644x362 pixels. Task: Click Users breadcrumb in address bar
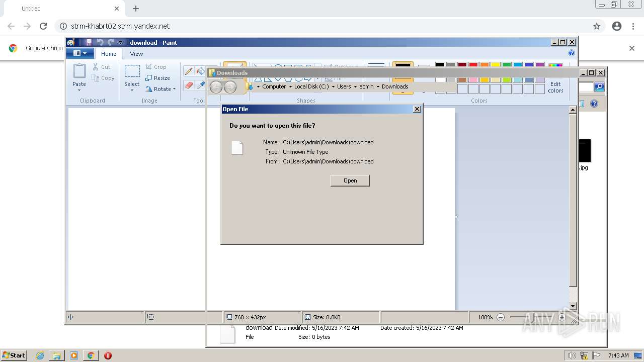(344, 86)
